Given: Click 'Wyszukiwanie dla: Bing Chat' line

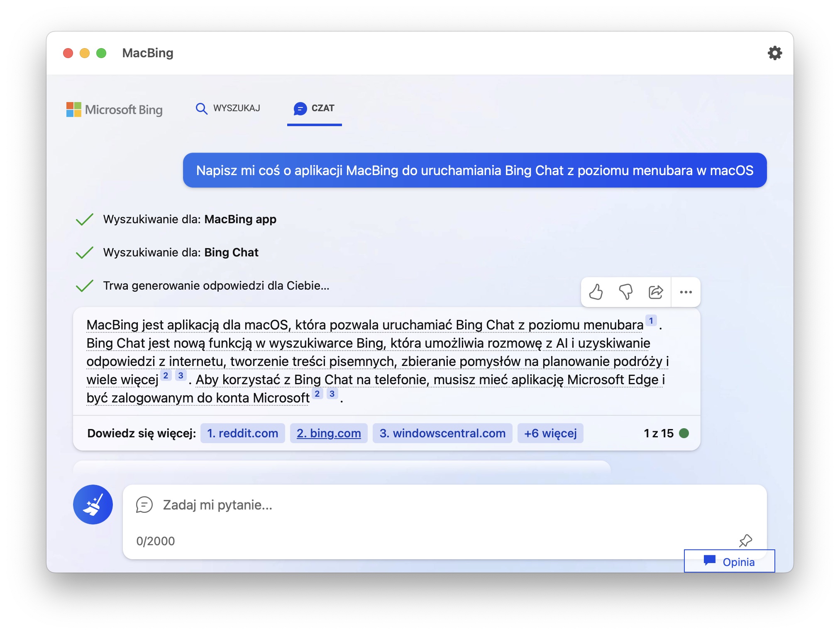Looking at the screenshot, I should (181, 252).
